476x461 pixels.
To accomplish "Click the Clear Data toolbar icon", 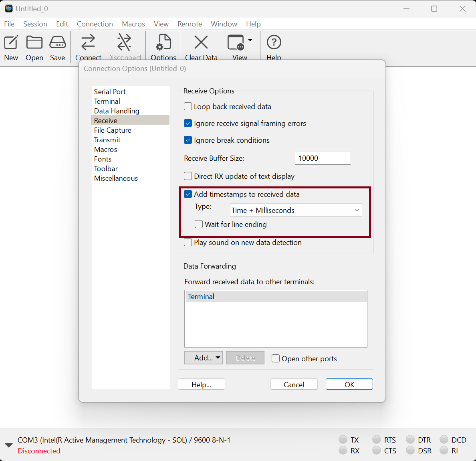I will point(201,43).
